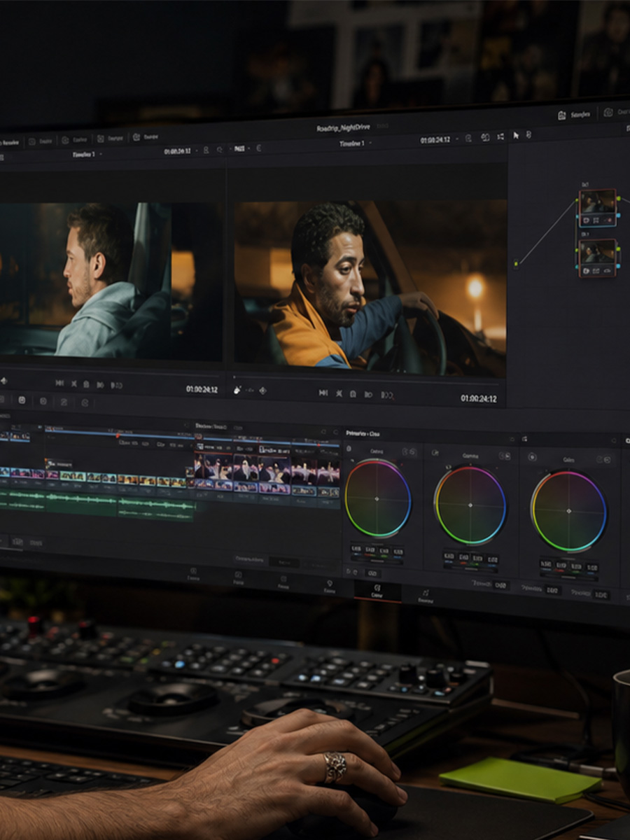Click stop button in right viewer transport
This screenshot has width=630, height=840.
coord(353,394)
